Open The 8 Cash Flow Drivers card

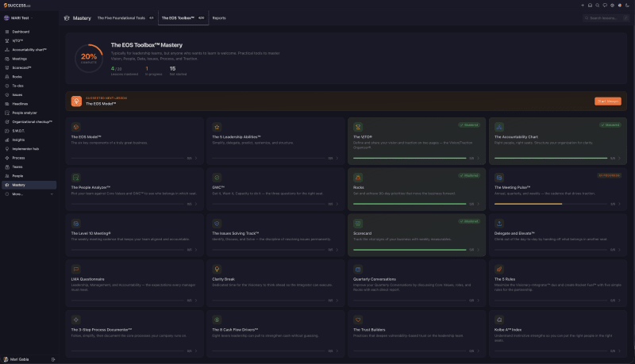click(275, 334)
